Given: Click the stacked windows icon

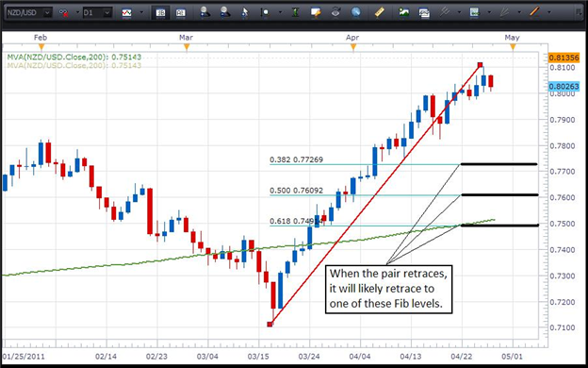Looking at the screenshot, I should click(x=424, y=13).
